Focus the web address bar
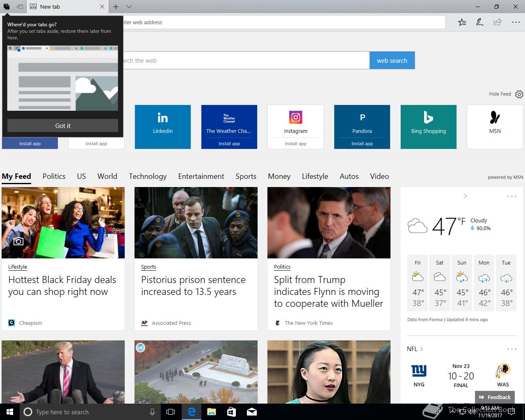 click(284, 22)
